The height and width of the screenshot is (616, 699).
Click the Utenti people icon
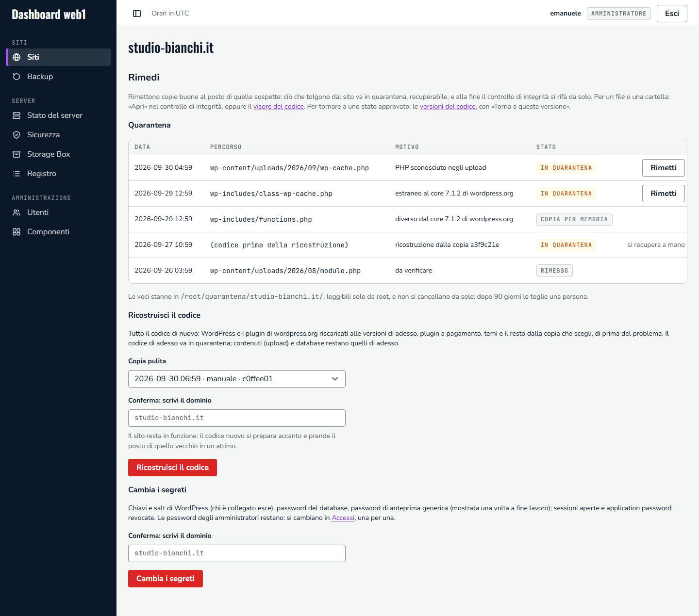coord(17,212)
